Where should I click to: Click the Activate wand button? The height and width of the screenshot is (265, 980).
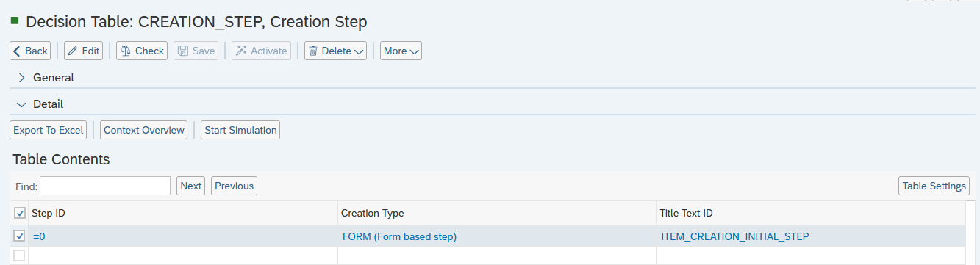(261, 51)
